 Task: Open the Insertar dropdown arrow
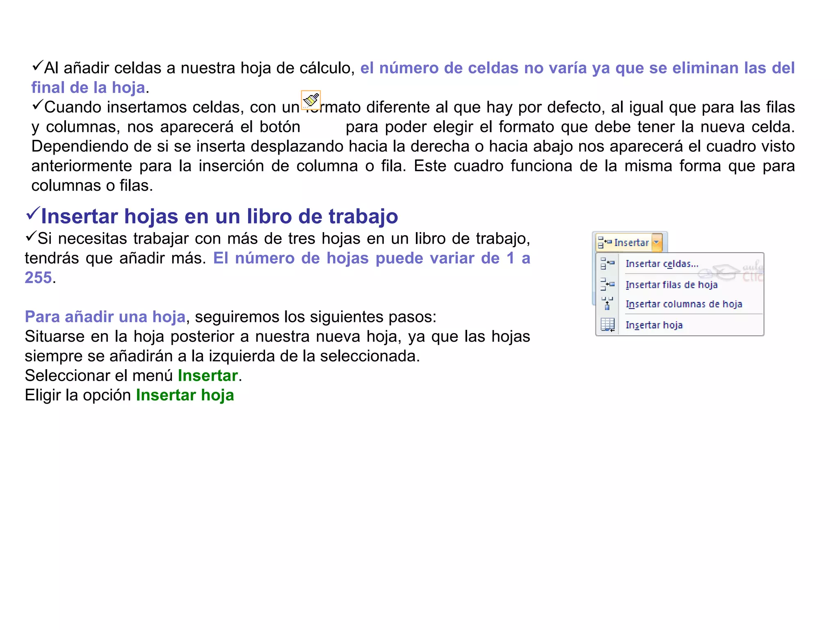tap(657, 242)
